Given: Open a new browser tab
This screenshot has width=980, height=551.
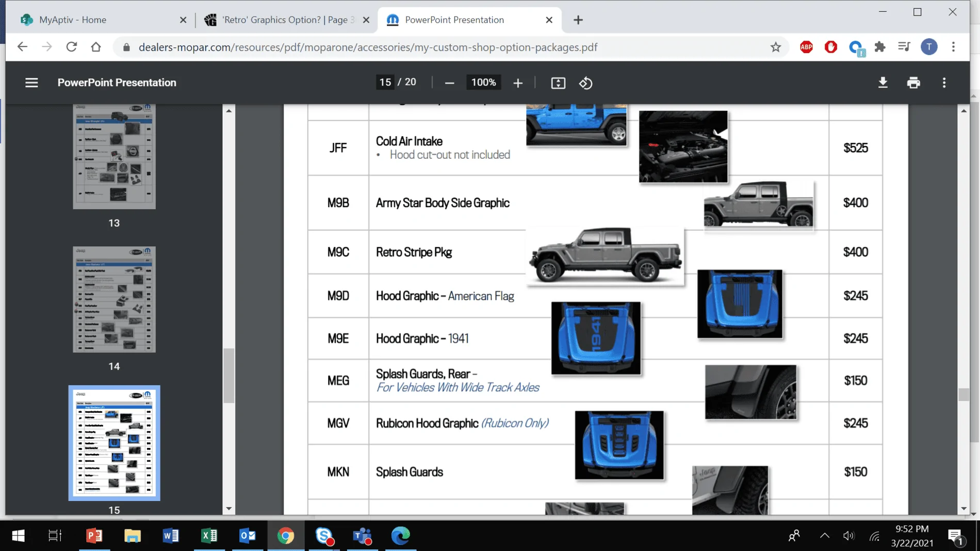Looking at the screenshot, I should 578,20.
